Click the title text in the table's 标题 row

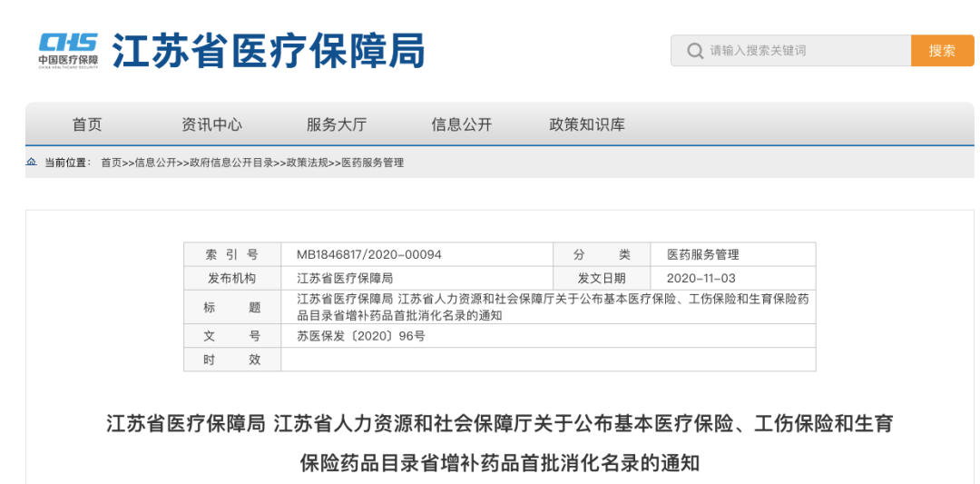click(x=553, y=307)
